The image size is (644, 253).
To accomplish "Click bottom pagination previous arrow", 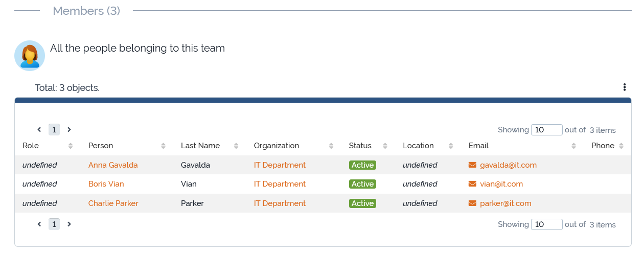I will tap(39, 224).
